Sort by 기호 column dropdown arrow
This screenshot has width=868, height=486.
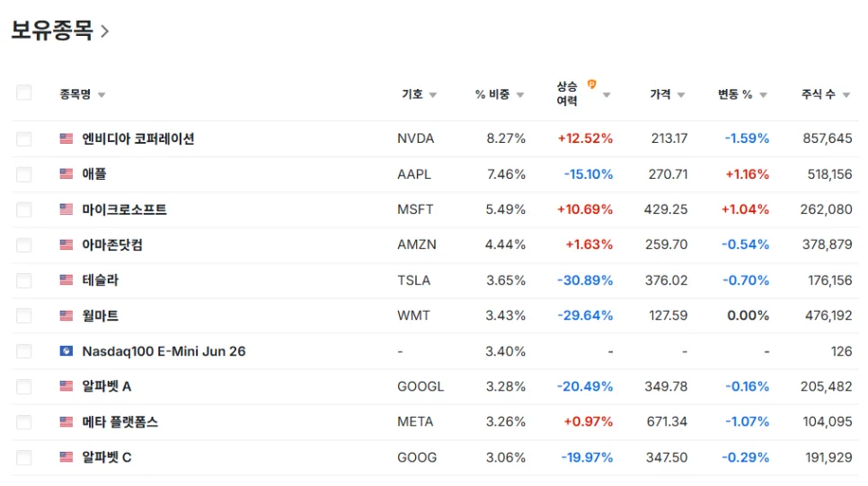(433, 95)
